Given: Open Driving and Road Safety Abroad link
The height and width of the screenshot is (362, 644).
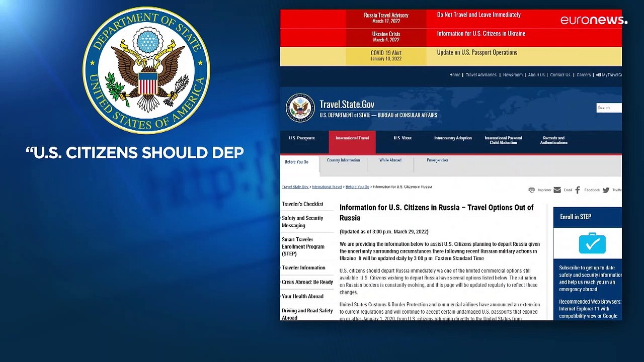Looking at the screenshot, I should (x=307, y=314).
